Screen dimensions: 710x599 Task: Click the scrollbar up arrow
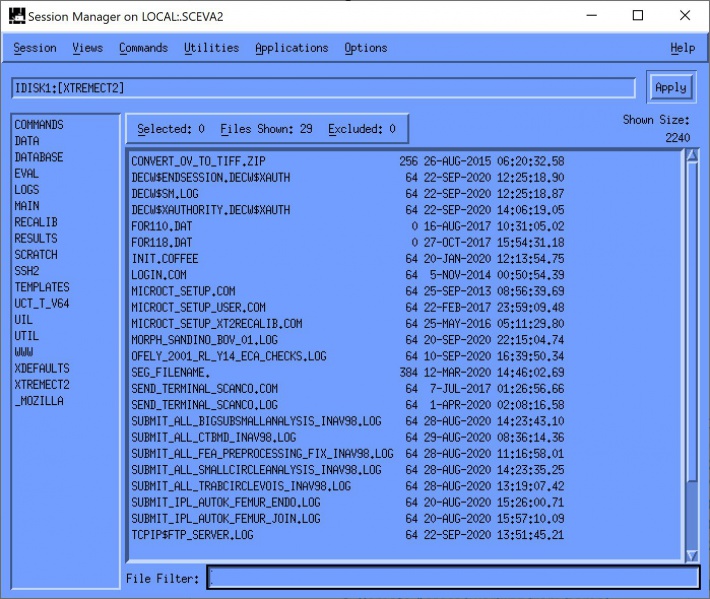click(x=691, y=156)
